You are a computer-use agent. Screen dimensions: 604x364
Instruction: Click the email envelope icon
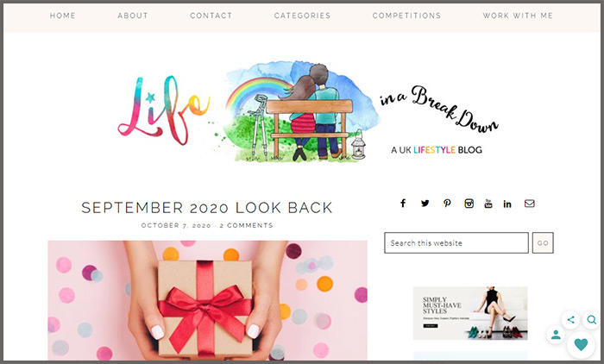pyautogui.click(x=529, y=204)
